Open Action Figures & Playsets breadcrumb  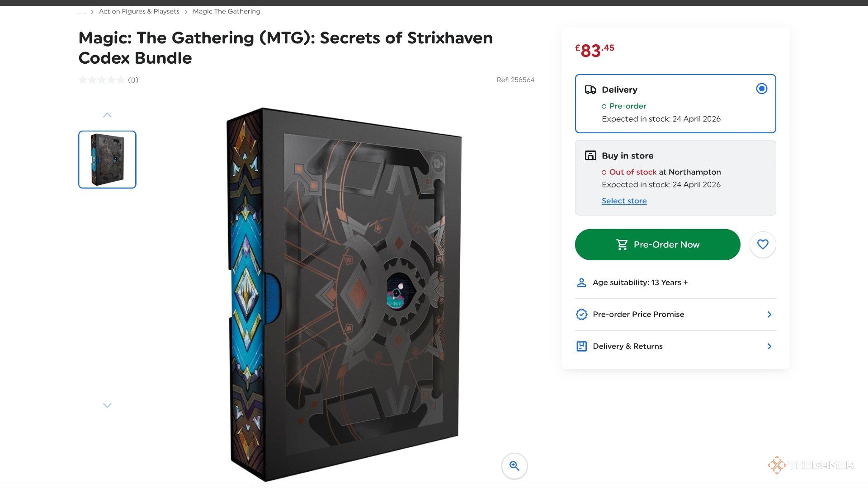[x=139, y=11]
